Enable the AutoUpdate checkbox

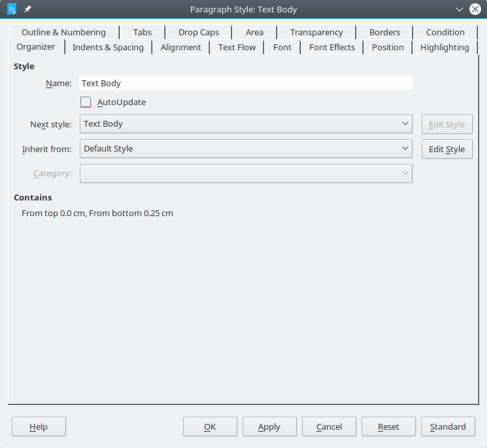[x=86, y=102]
